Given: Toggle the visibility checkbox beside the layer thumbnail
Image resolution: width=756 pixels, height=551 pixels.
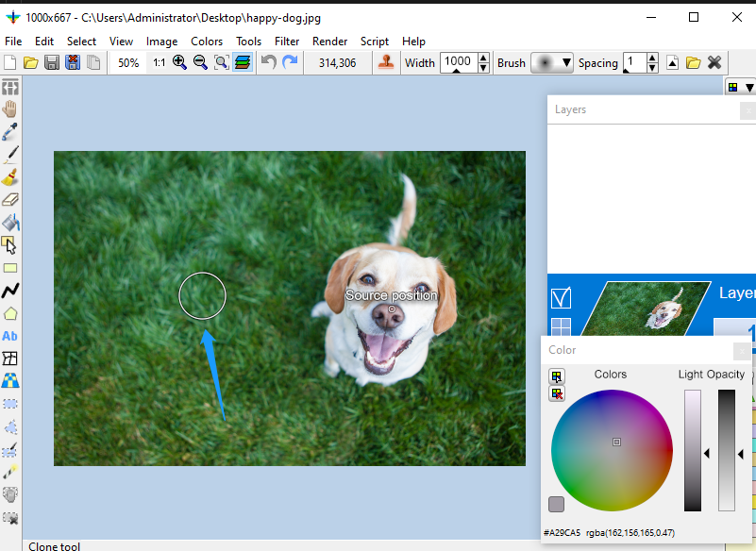Looking at the screenshot, I should point(562,296).
